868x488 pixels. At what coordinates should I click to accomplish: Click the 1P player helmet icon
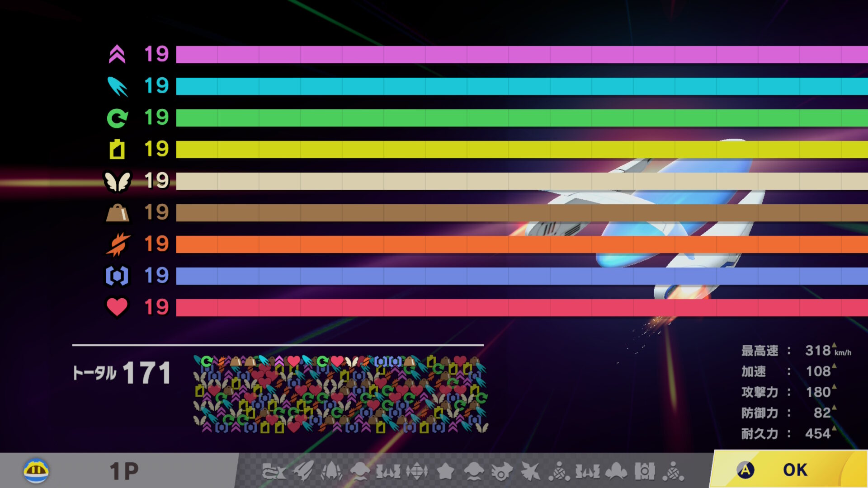[36, 471]
